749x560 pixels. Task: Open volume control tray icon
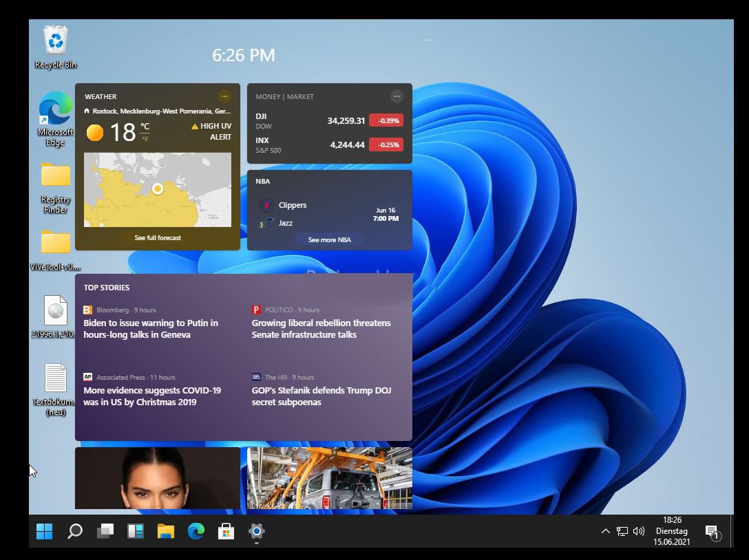[639, 531]
